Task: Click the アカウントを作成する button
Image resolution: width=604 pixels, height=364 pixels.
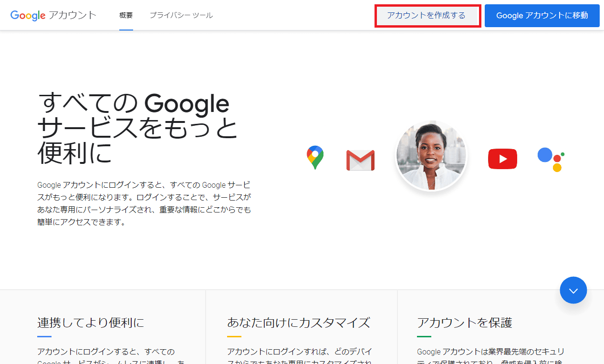Action: pyautogui.click(x=427, y=16)
